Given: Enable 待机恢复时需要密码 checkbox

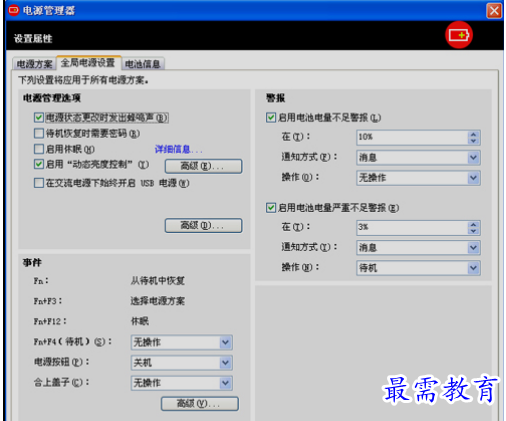Looking at the screenshot, I should [39, 133].
